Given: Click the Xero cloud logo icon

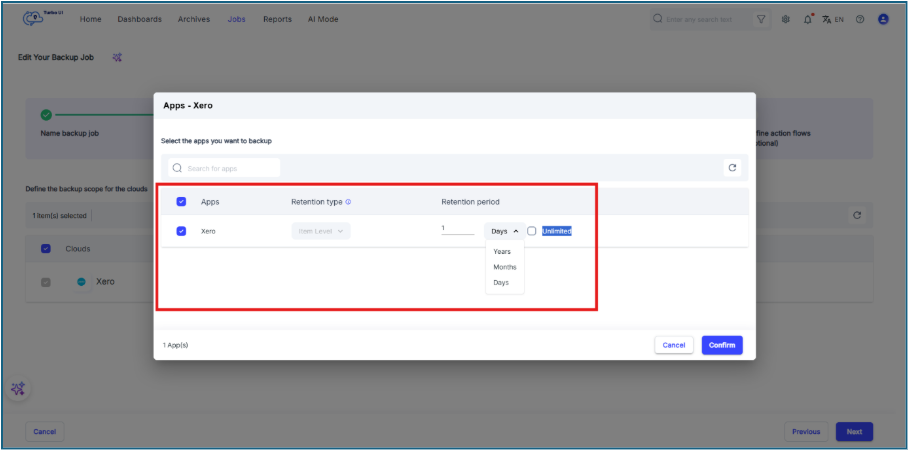Looking at the screenshot, I should pyautogui.click(x=82, y=281).
